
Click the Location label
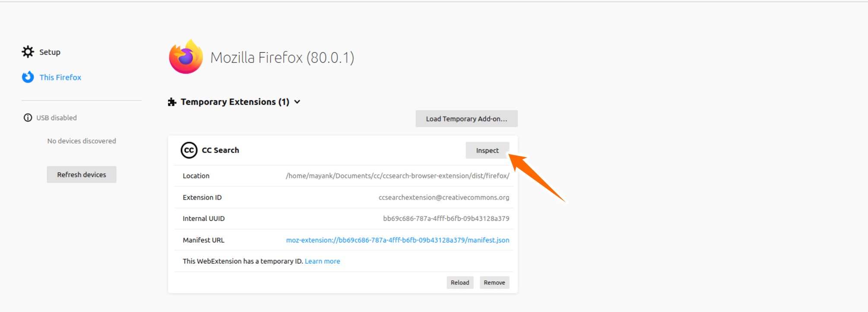196,176
